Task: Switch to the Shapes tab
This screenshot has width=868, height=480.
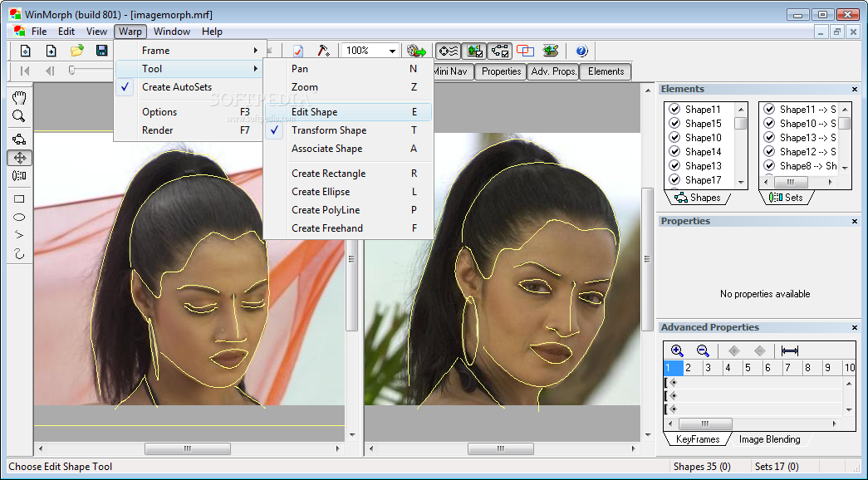Action: point(698,198)
